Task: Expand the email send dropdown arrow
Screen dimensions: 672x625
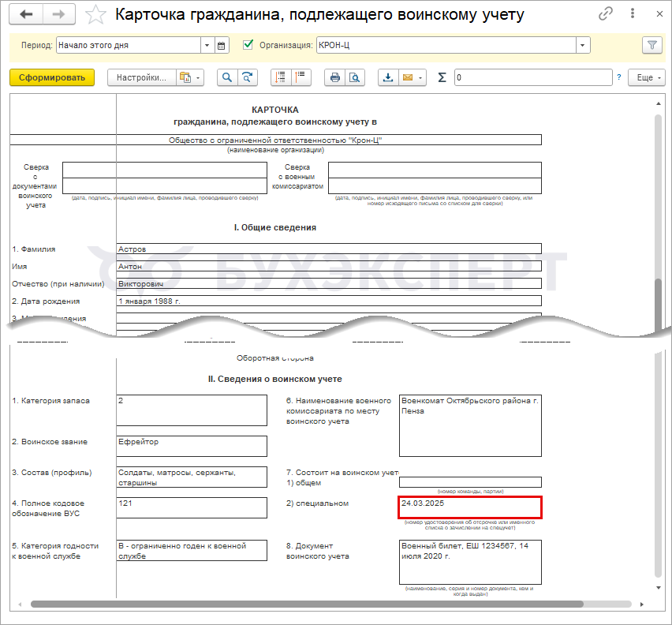Action: click(421, 78)
